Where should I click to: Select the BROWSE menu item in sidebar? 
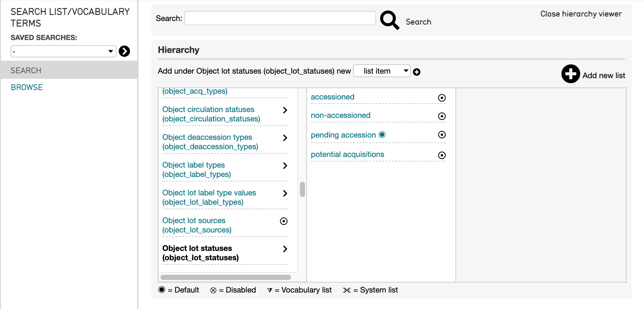tap(27, 87)
